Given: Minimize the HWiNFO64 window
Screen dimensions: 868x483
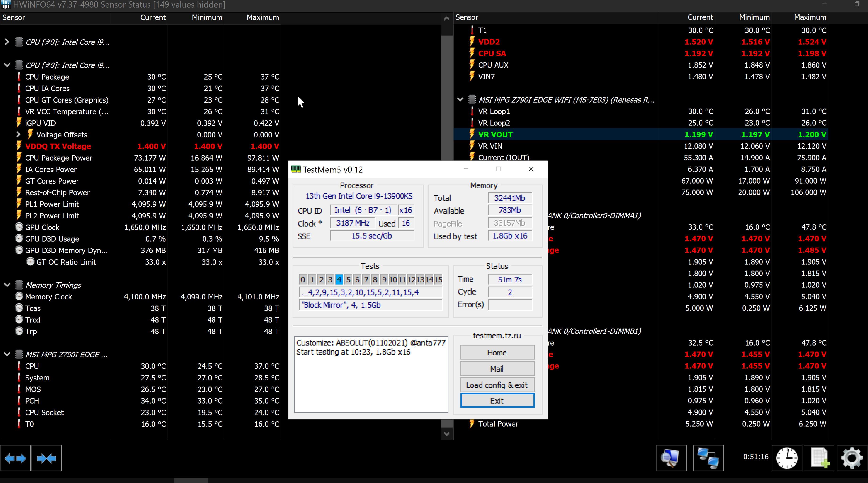Looking at the screenshot, I should pyautogui.click(x=825, y=4).
